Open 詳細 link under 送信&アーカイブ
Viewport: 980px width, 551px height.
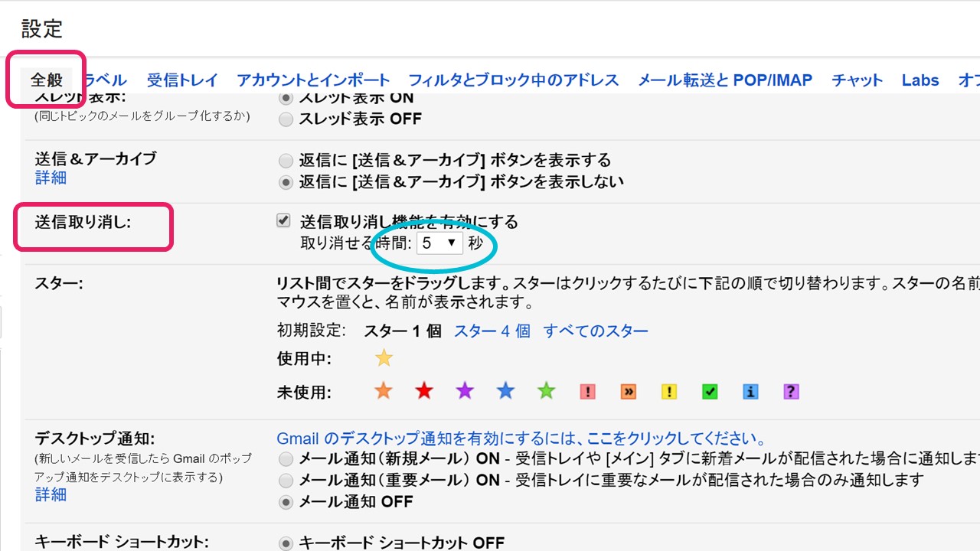pyautogui.click(x=51, y=178)
